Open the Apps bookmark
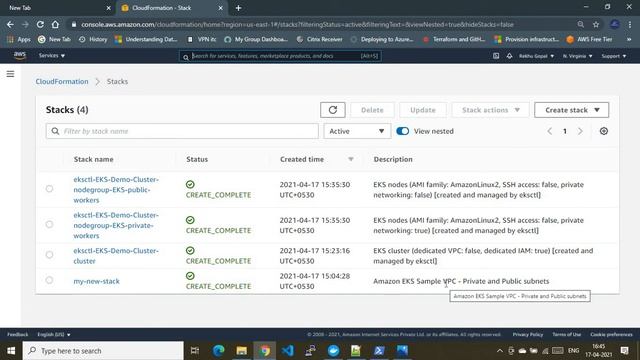The image size is (640, 360). [19, 39]
